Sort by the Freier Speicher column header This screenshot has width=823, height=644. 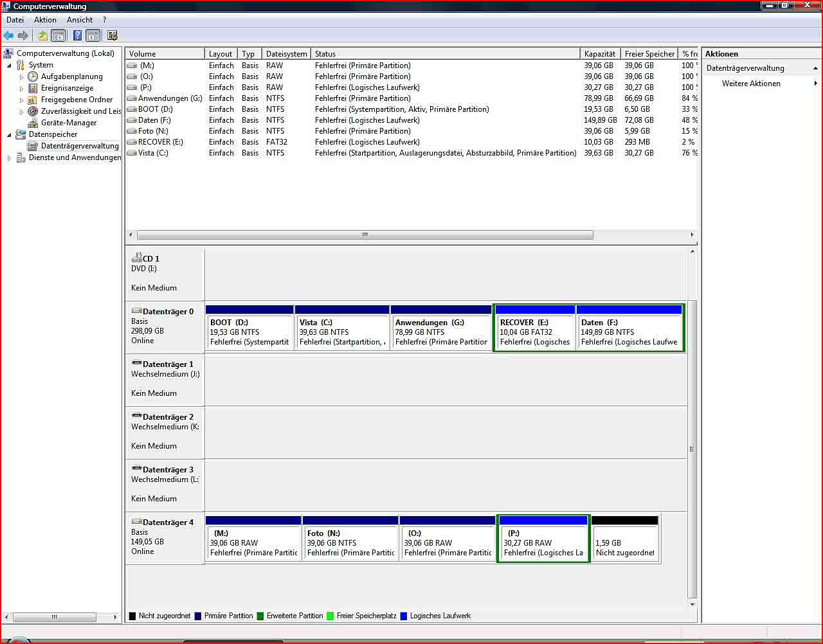pyautogui.click(x=649, y=54)
